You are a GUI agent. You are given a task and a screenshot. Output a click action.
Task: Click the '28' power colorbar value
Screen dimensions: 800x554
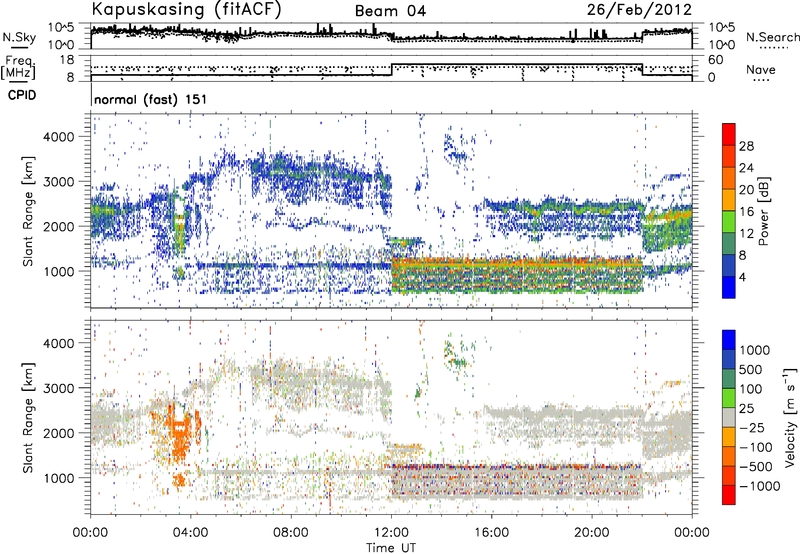pyautogui.click(x=746, y=146)
